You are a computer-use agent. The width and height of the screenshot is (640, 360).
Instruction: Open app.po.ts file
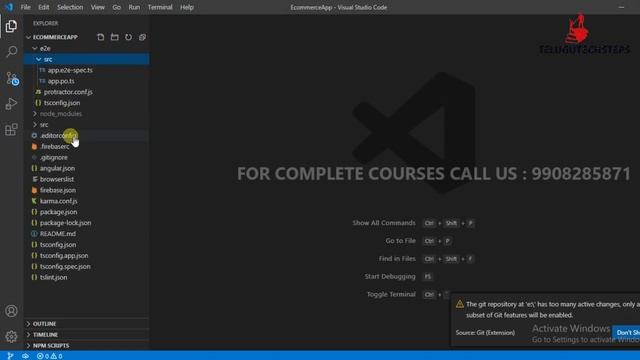87,81
